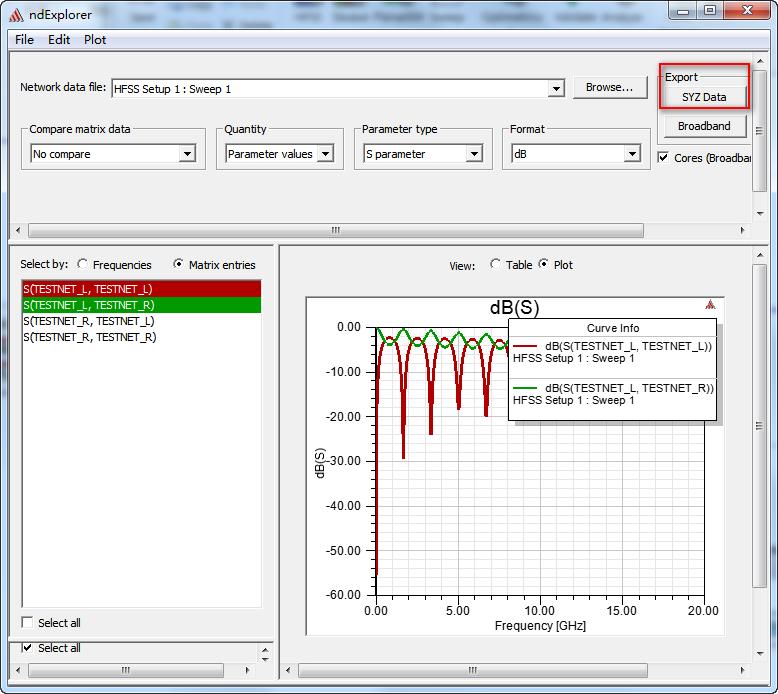Open the File menu
Screen dimensions: 778x694
(24, 40)
